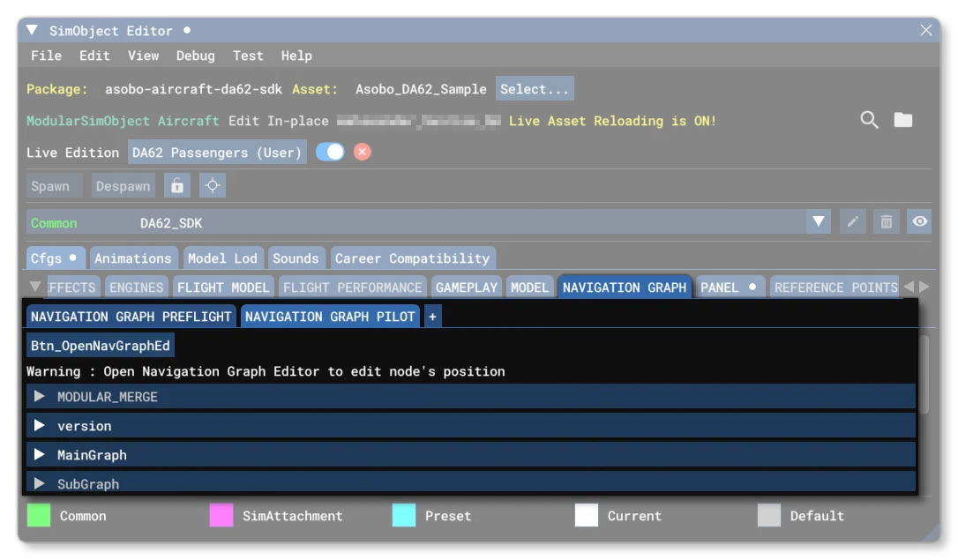
Task: Open the Debug menu
Action: 196,56
